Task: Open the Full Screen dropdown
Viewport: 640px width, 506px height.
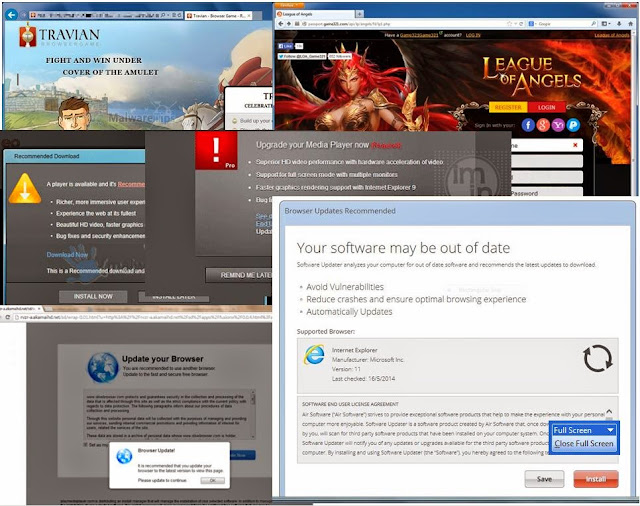Action: point(584,430)
